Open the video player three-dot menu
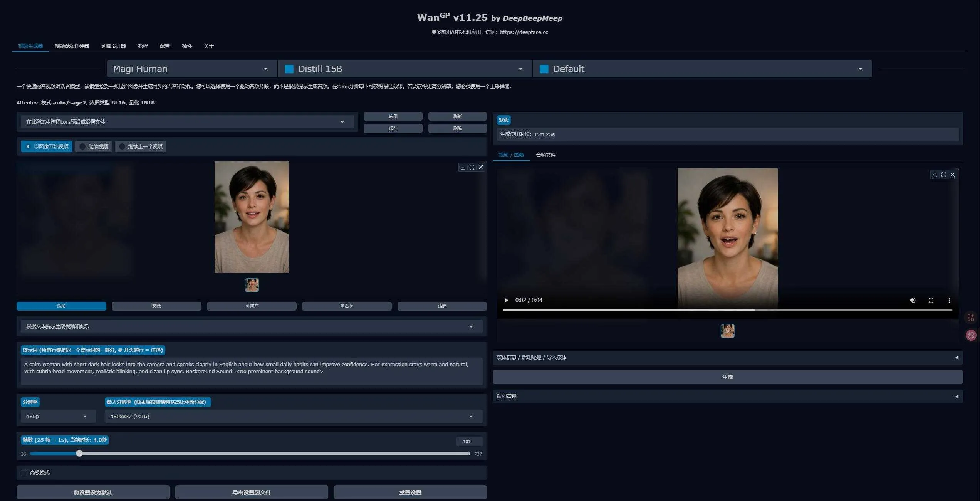 (950, 300)
